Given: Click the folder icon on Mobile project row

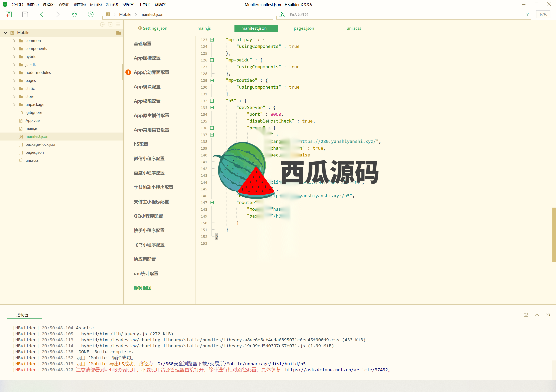Looking at the screenshot, I should pyautogui.click(x=118, y=33).
